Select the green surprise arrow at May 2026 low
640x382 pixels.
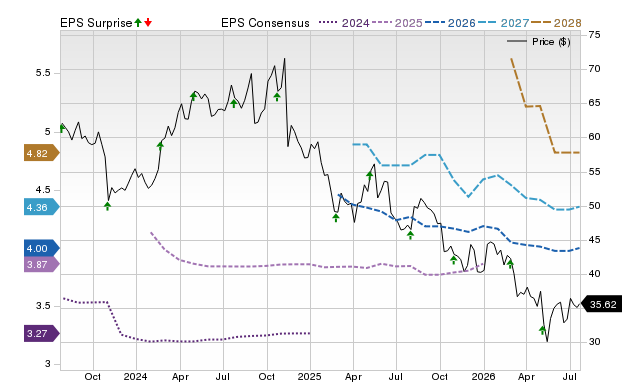click(542, 330)
